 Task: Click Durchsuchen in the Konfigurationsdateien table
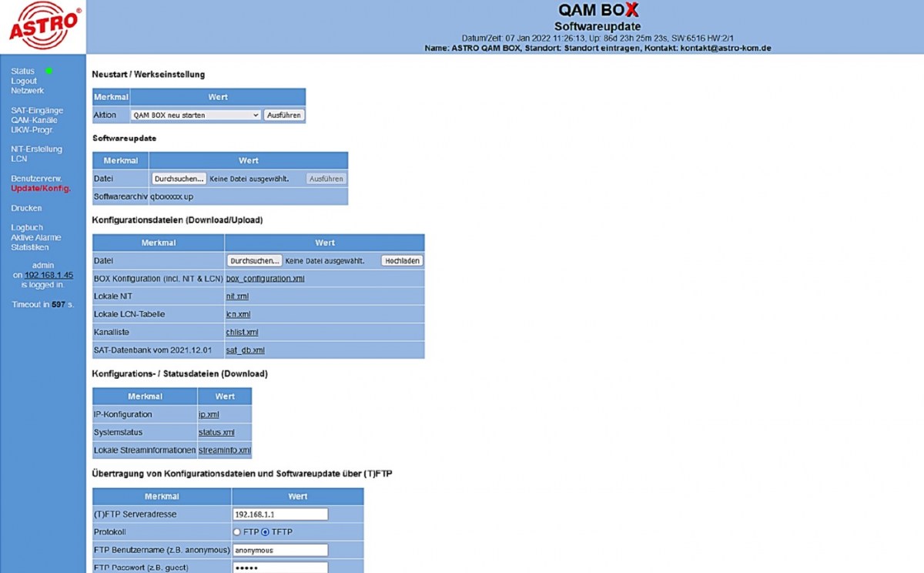click(x=255, y=261)
